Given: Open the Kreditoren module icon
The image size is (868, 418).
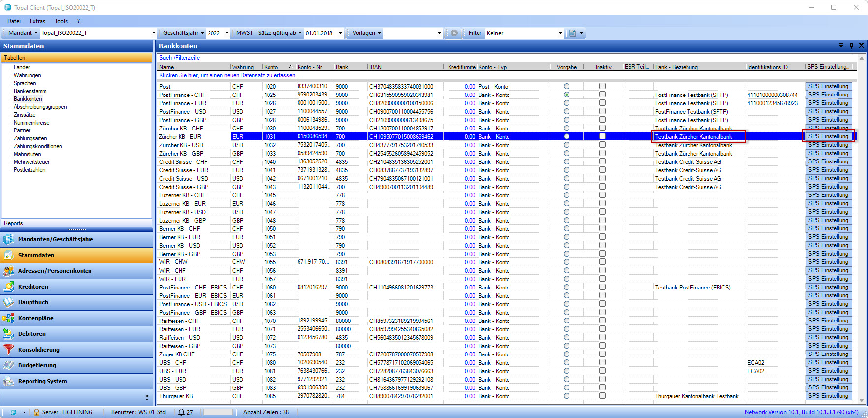Looking at the screenshot, I should click(x=8, y=287).
